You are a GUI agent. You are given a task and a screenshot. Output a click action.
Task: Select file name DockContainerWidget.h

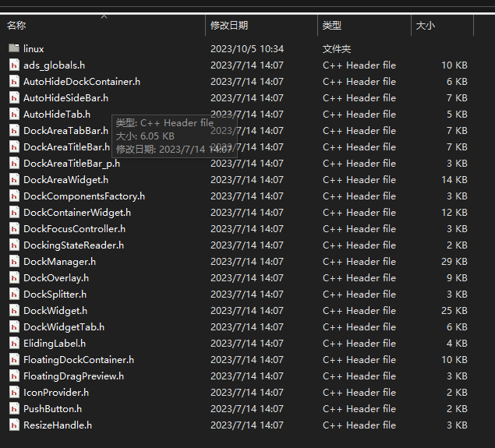(77, 213)
